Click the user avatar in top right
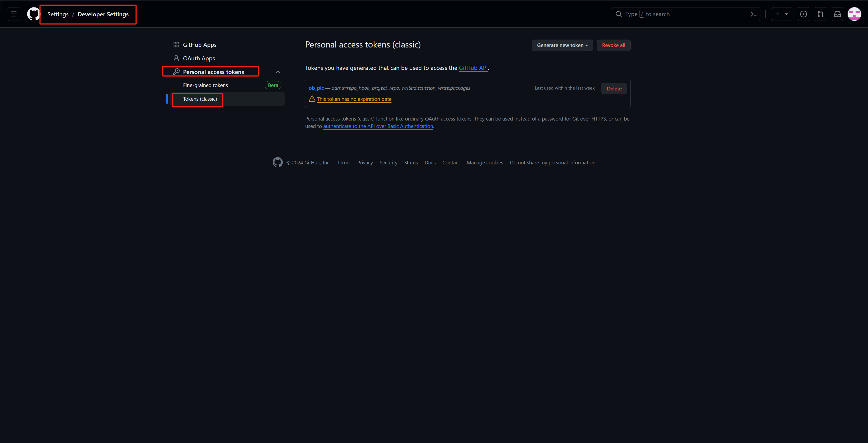Image resolution: width=868 pixels, height=443 pixels. pos(854,14)
